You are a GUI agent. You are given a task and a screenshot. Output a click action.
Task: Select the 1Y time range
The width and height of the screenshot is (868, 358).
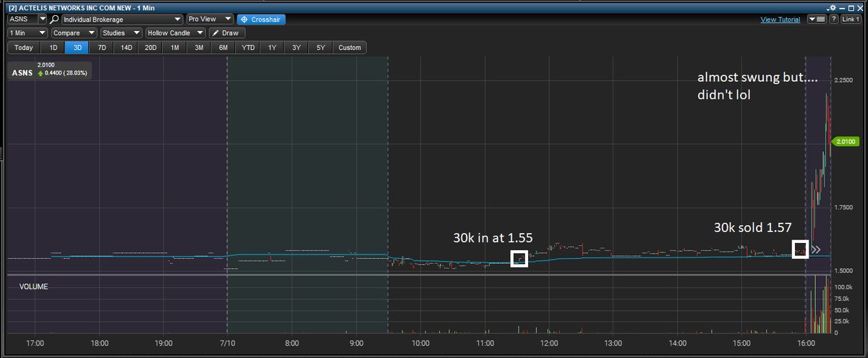[272, 48]
